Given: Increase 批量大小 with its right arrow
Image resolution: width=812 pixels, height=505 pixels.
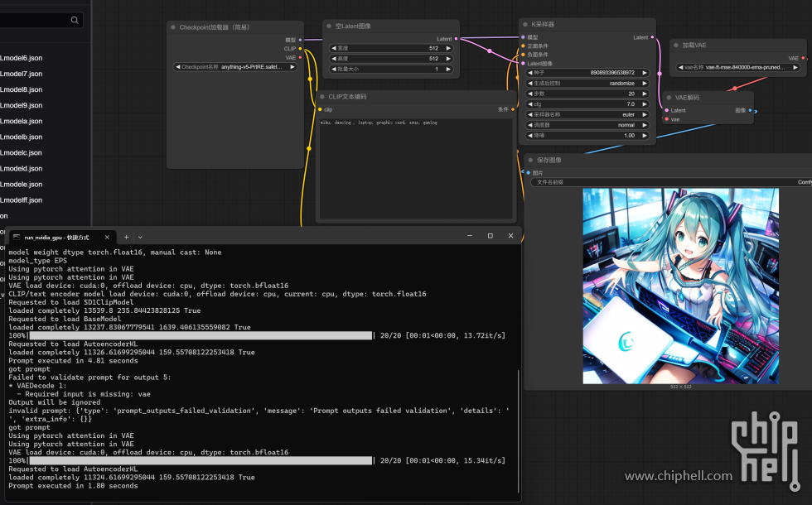Looking at the screenshot, I should point(448,69).
